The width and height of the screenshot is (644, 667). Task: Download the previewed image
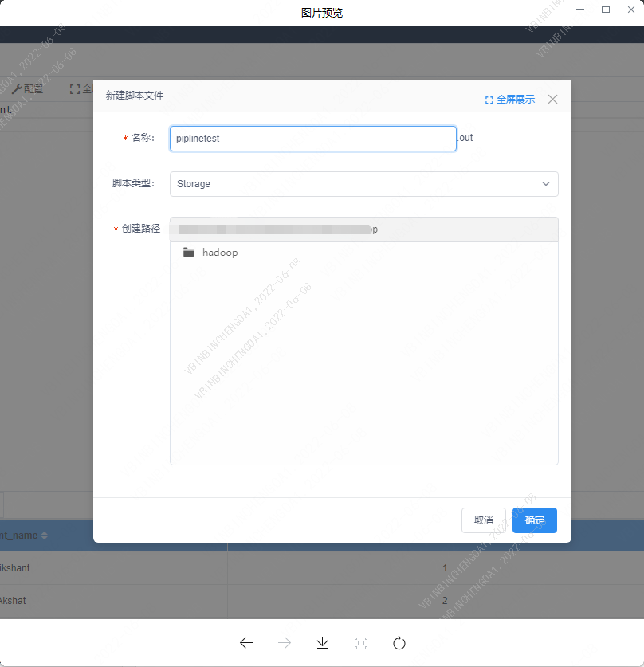click(x=323, y=643)
